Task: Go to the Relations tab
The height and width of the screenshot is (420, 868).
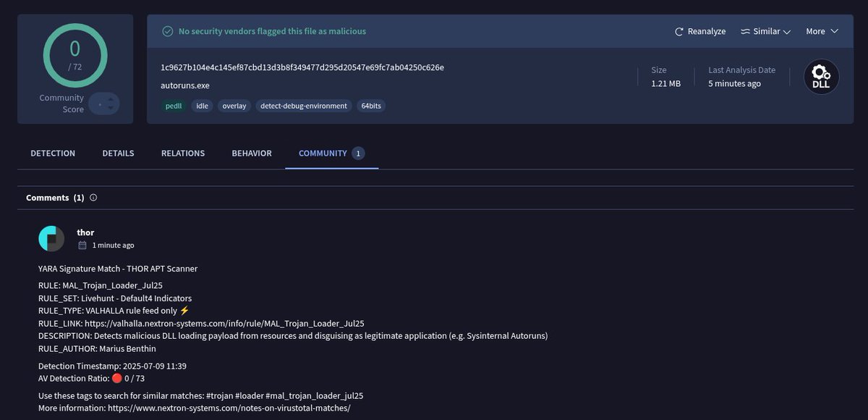Action: pos(183,154)
